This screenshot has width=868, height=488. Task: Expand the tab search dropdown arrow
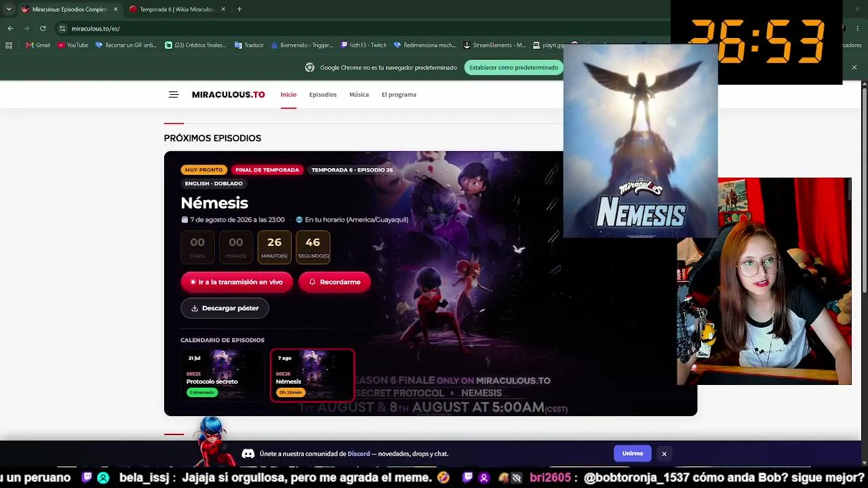(x=9, y=9)
